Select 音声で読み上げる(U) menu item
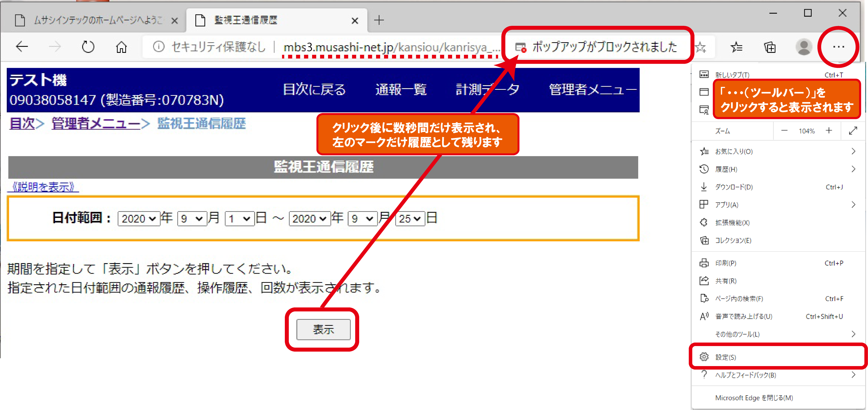Image resolution: width=868 pixels, height=410 pixels. tap(778, 317)
